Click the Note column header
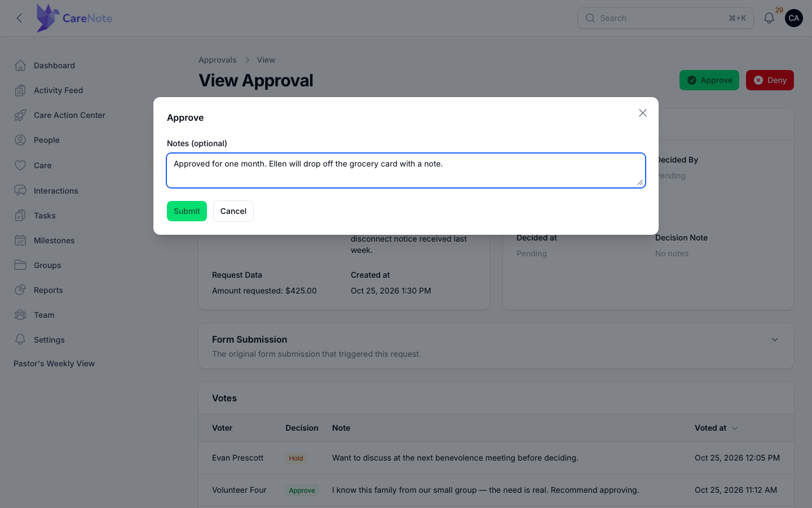812x508 pixels. point(341,428)
